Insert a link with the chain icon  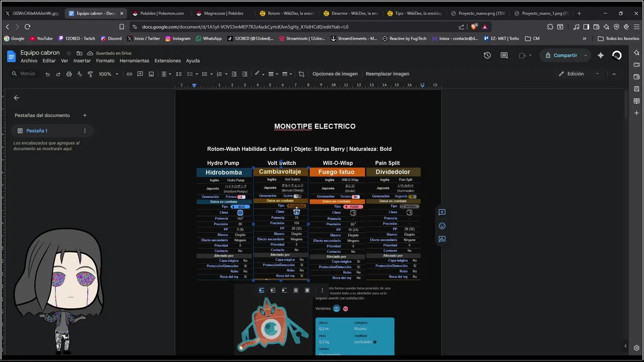[x=129, y=74]
